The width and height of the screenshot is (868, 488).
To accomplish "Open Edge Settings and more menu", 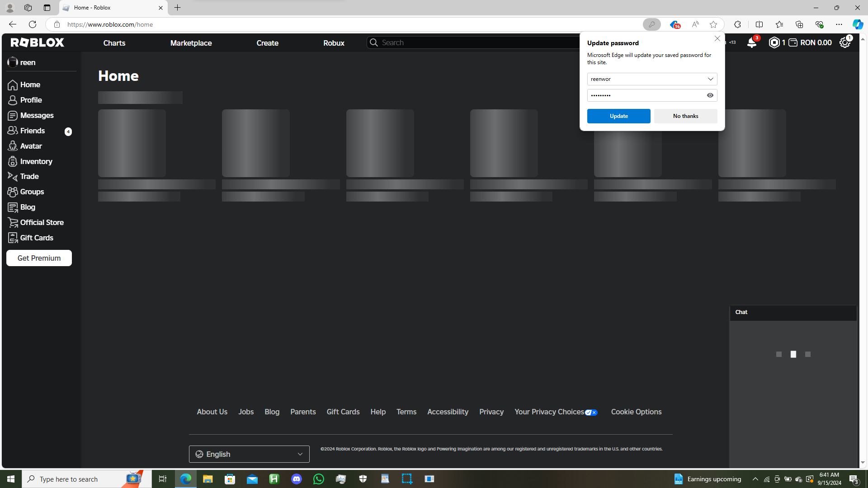I will coord(839,24).
